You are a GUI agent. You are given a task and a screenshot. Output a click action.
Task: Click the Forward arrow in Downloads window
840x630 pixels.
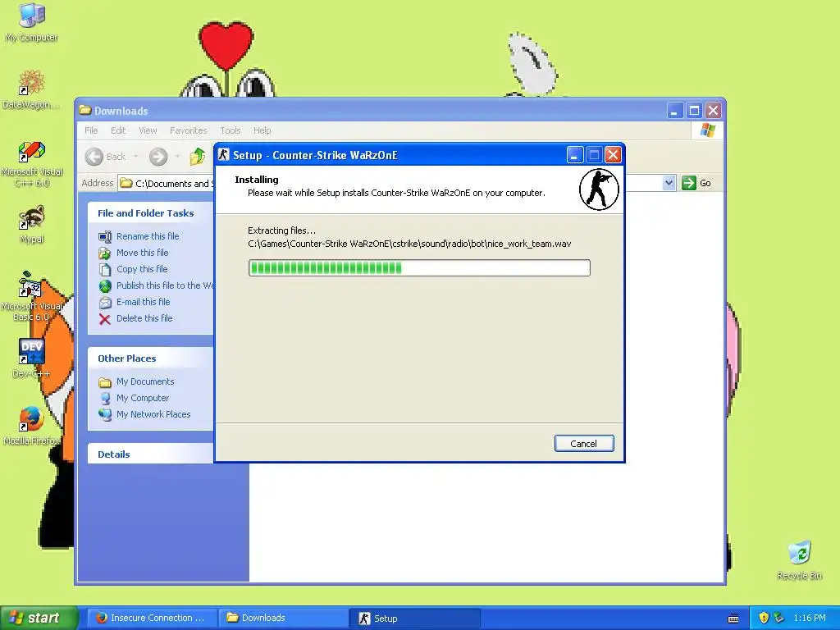coord(158,157)
